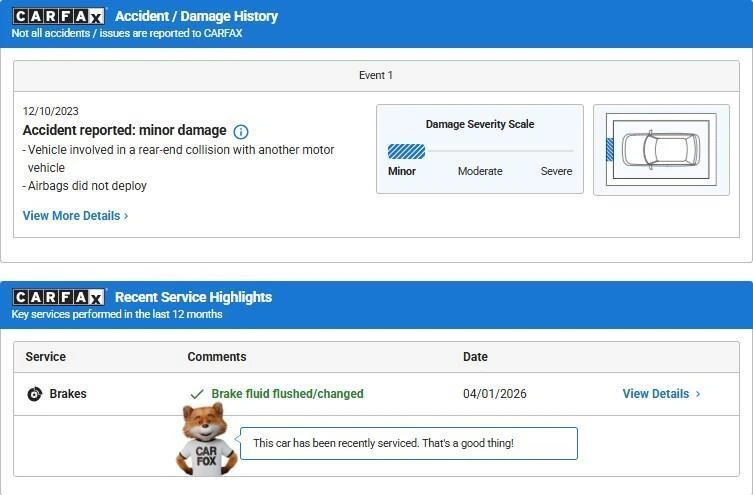Click the CARFAX logo in Accident History header

click(x=58, y=16)
